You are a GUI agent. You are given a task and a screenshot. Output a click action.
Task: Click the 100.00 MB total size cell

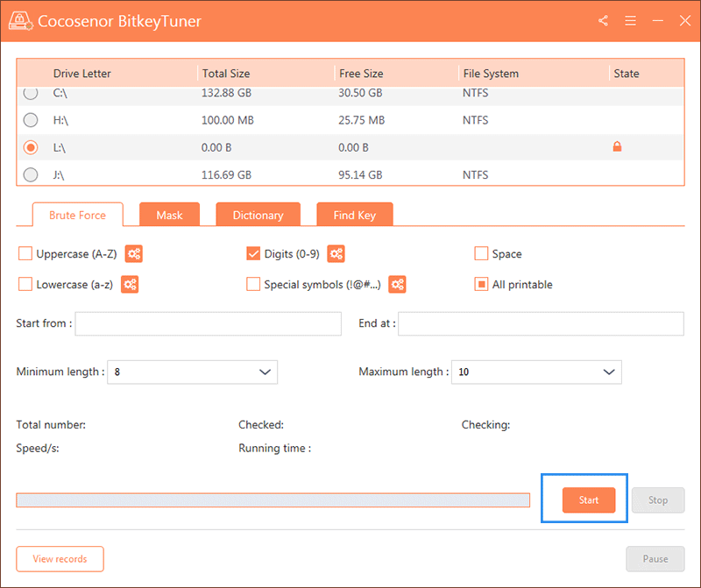228,120
